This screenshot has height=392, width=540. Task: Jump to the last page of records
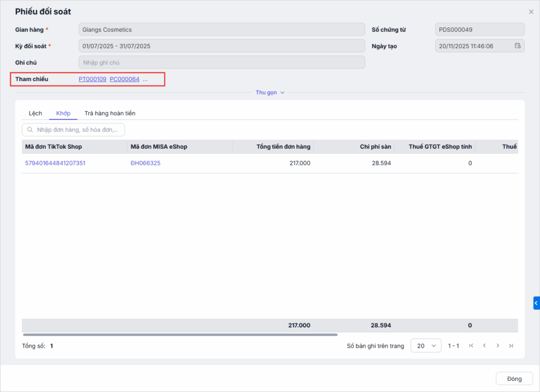pyautogui.click(x=511, y=346)
